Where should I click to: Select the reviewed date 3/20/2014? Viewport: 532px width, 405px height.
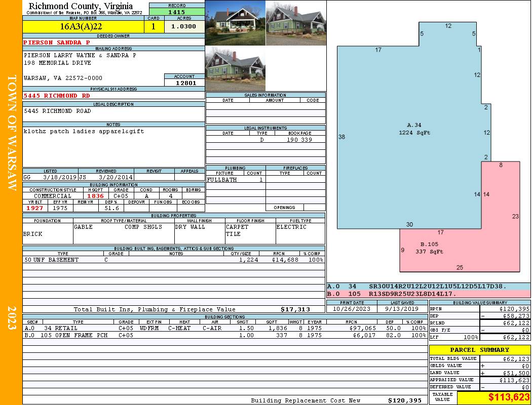[x=116, y=177]
